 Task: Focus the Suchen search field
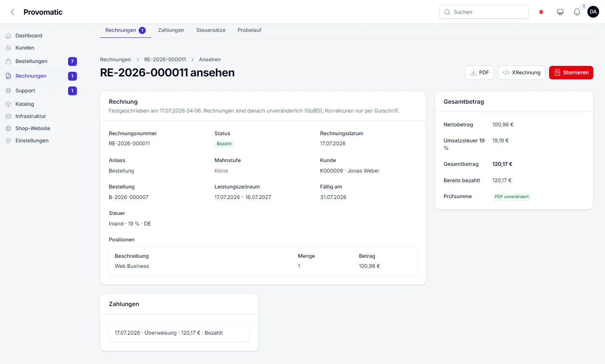tap(484, 12)
